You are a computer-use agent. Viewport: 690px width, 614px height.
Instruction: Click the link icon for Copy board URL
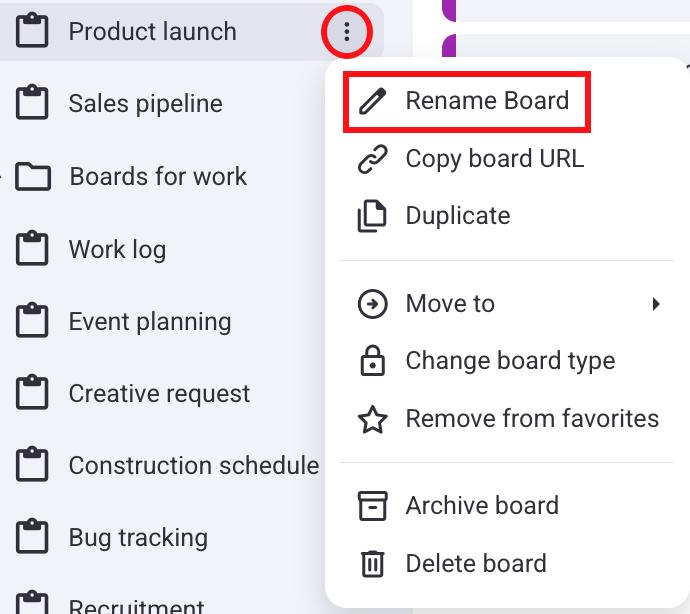(372, 159)
